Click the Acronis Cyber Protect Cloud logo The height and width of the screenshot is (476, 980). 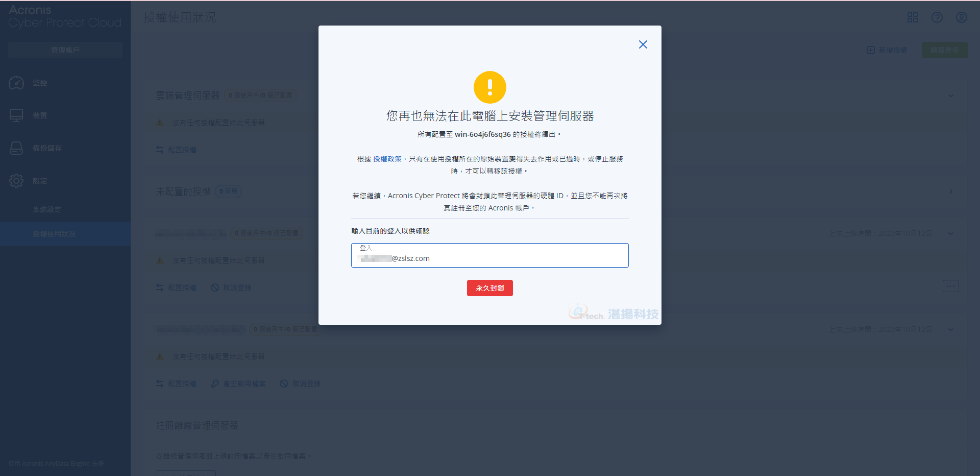(x=65, y=16)
